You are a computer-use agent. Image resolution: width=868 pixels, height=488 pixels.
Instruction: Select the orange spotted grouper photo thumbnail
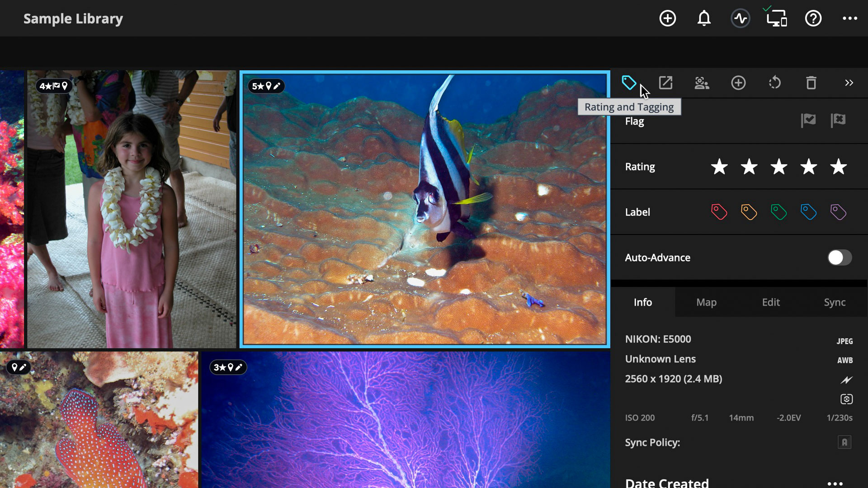99,420
